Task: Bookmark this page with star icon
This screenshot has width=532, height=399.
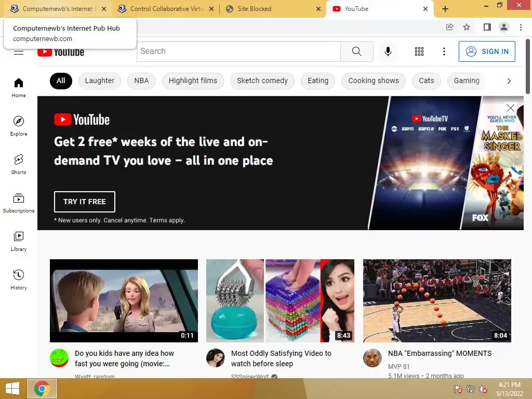Action: (467, 27)
